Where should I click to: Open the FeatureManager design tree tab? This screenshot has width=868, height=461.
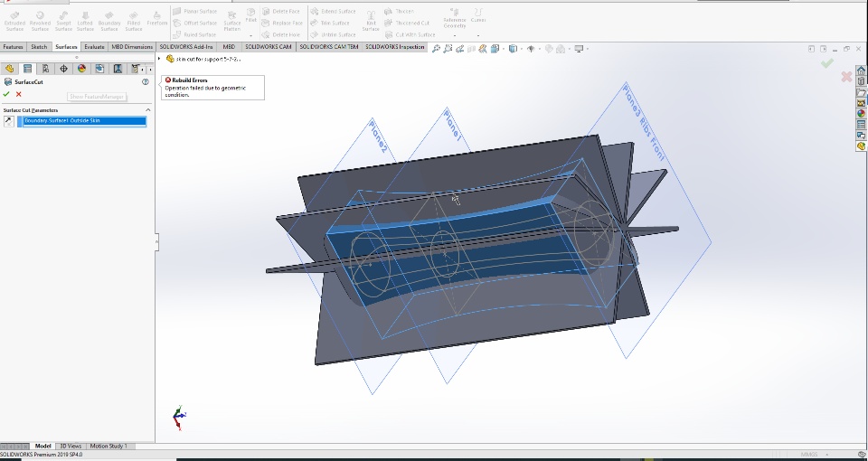[9, 69]
